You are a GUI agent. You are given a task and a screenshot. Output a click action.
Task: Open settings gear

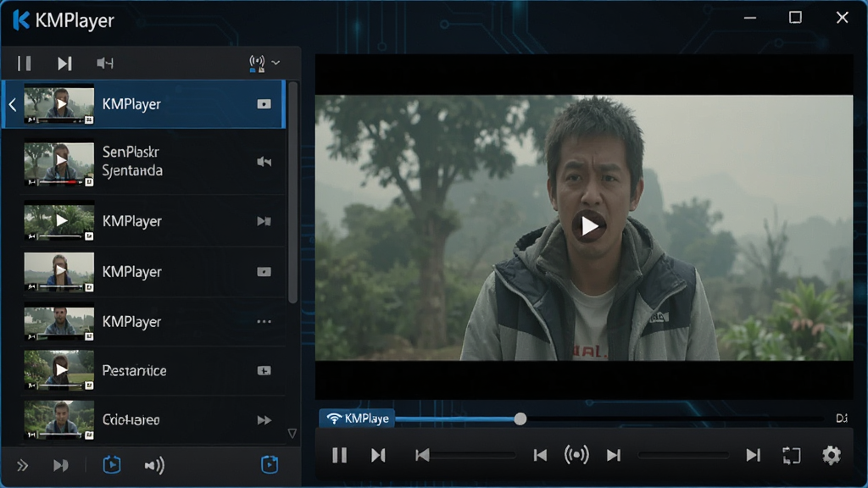pyautogui.click(x=831, y=455)
